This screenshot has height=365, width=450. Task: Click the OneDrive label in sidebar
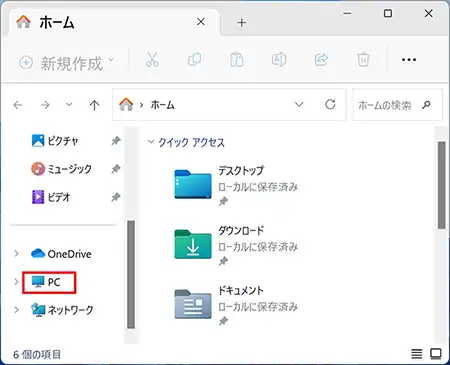coord(69,254)
